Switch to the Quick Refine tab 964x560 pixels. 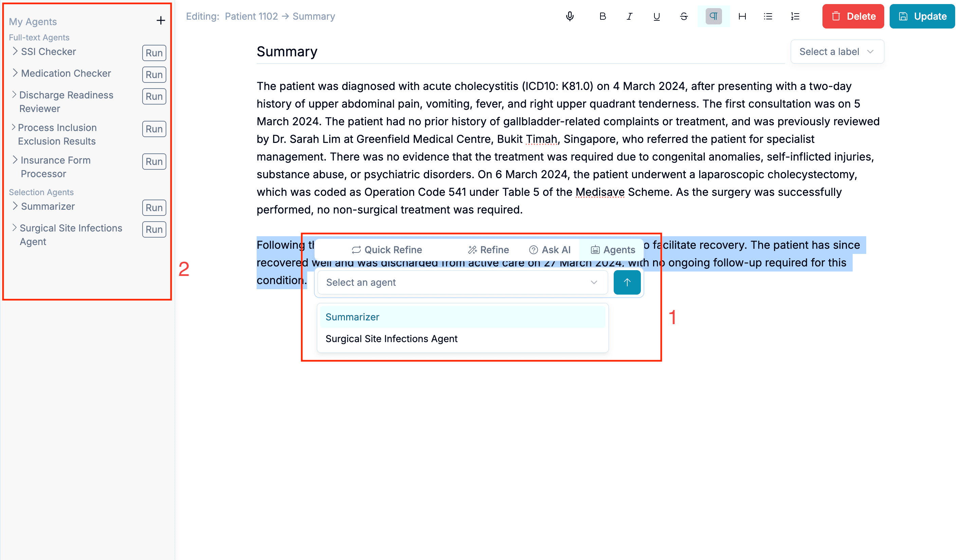(387, 249)
